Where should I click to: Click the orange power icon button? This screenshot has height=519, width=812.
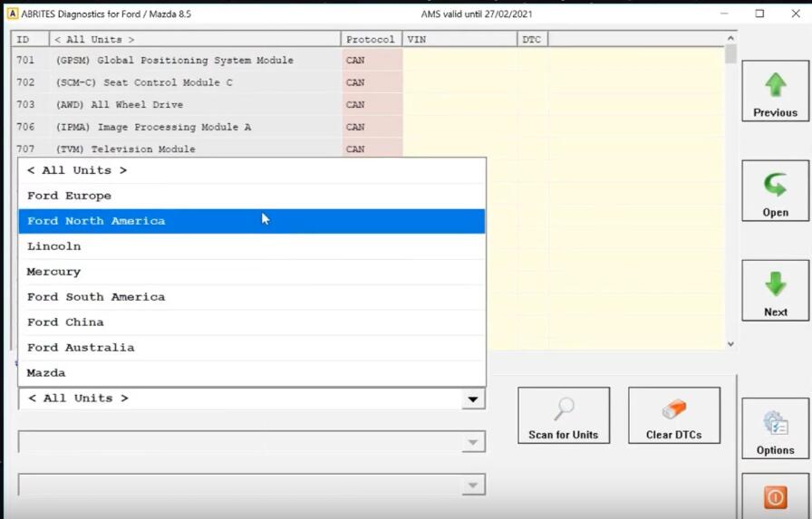[775, 496]
